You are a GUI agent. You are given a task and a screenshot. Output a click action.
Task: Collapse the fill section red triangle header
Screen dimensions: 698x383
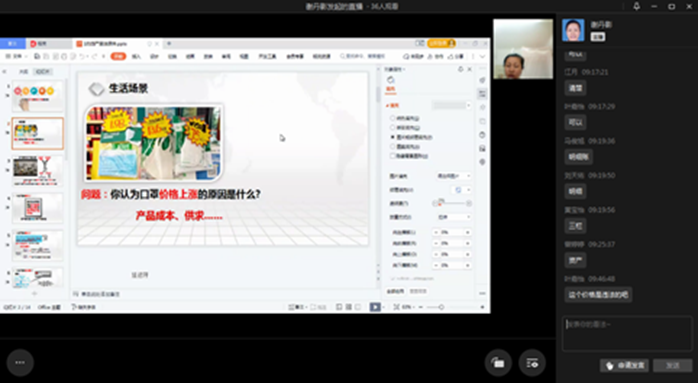coord(392,106)
